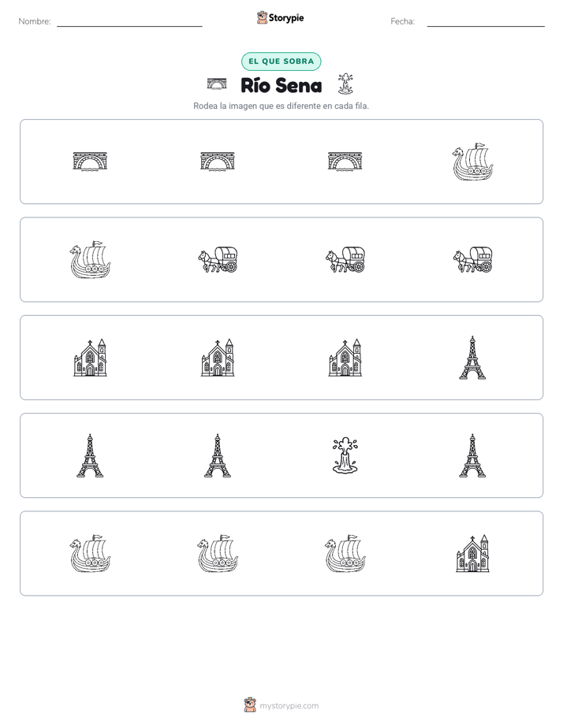
Task: Click the EL QUE SOBRA badge
Action: [x=281, y=61]
